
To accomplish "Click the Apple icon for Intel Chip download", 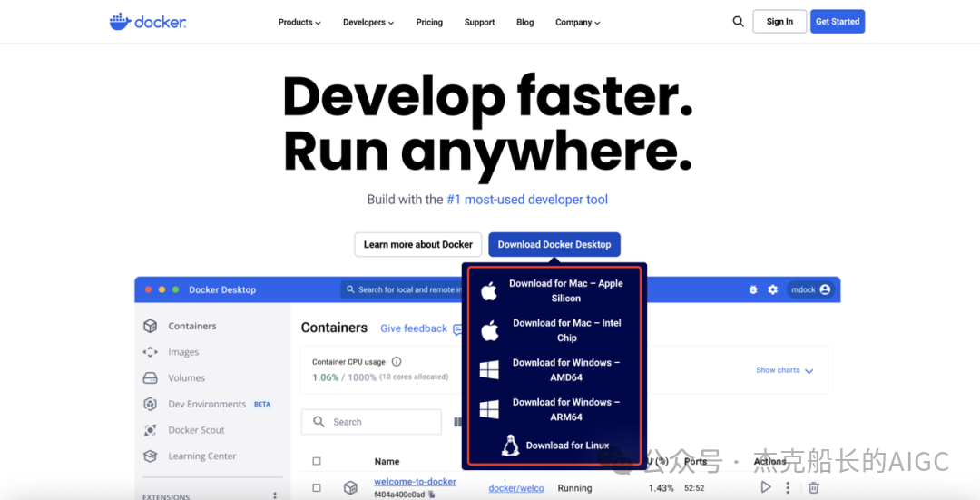I will pos(489,330).
